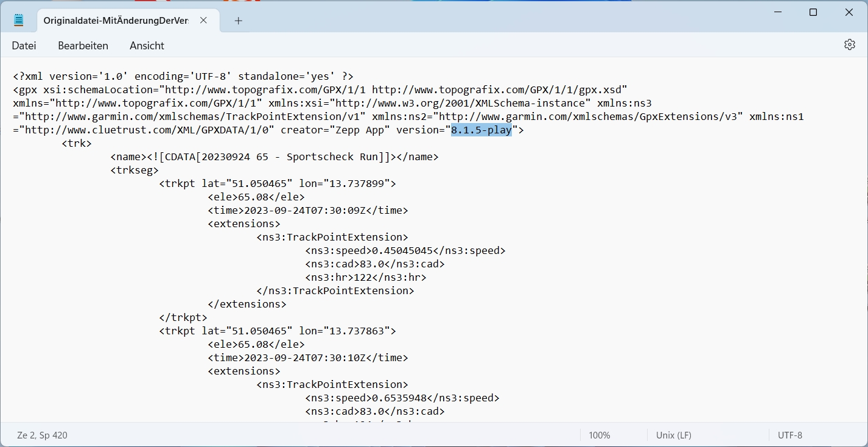Click the Ze 2, Sp 420 cursor position indicator

(42, 435)
